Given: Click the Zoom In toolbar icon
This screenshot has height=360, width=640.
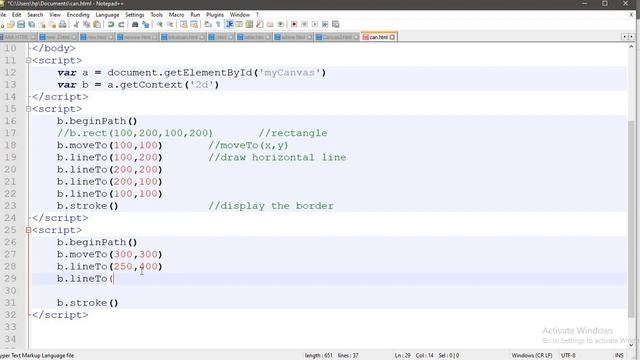Looking at the screenshot, I should (x=160, y=24).
